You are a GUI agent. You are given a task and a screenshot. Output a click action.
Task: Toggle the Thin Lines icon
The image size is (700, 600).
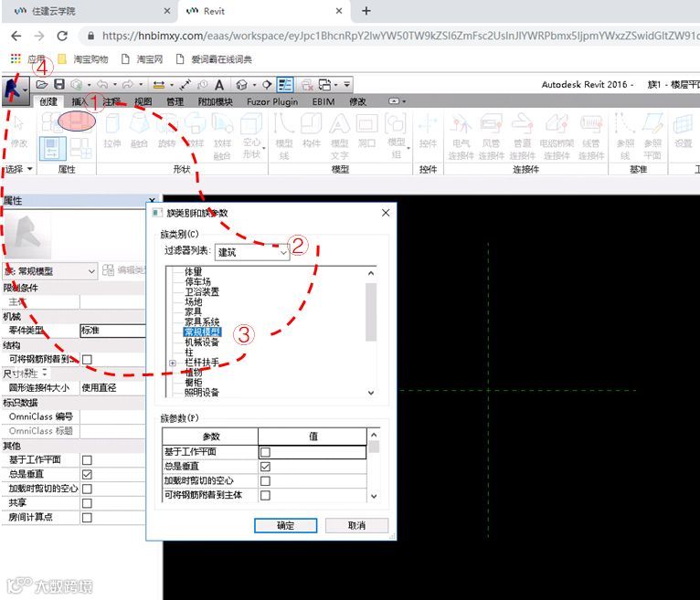pyautogui.click(x=285, y=84)
